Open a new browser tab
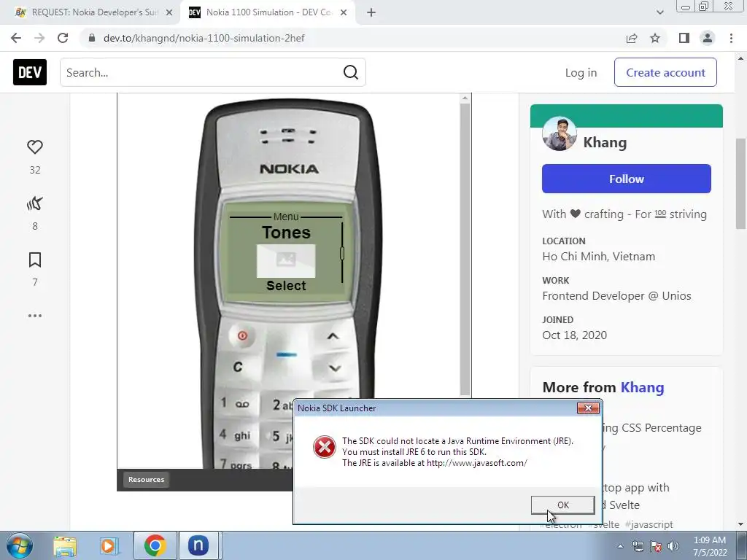This screenshot has height=560, width=747. 371,13
